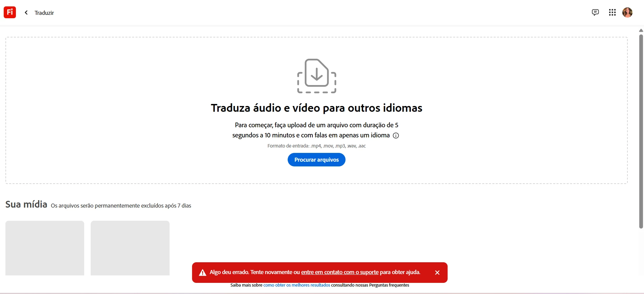Click the vertical page scrollbar thumb
Screen dimensions: 644x294
(x=641, y=132)
